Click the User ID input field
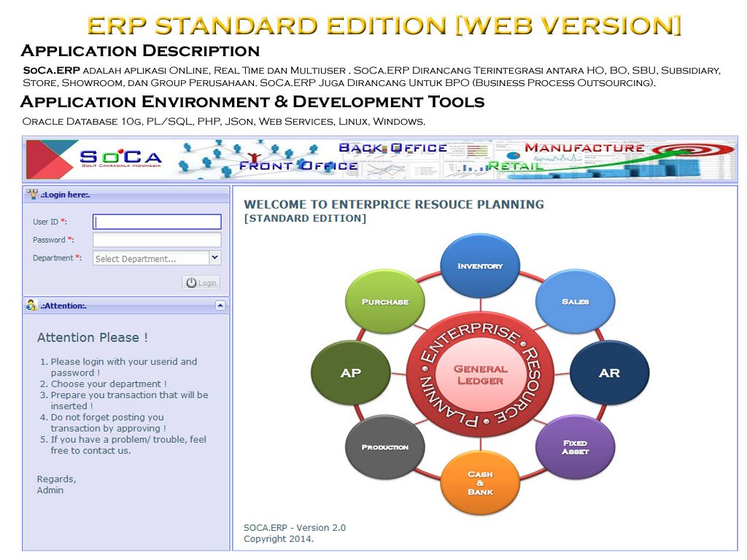Screen dimensions: 747x560 tap(157, 222)
